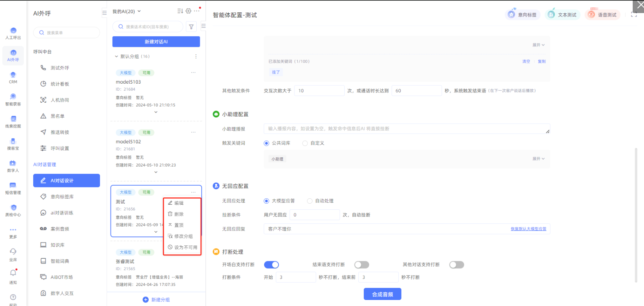The image size is (644, 306).
Task: Select the 自定义 trigger keyword radio
Action: pos(305,143)
